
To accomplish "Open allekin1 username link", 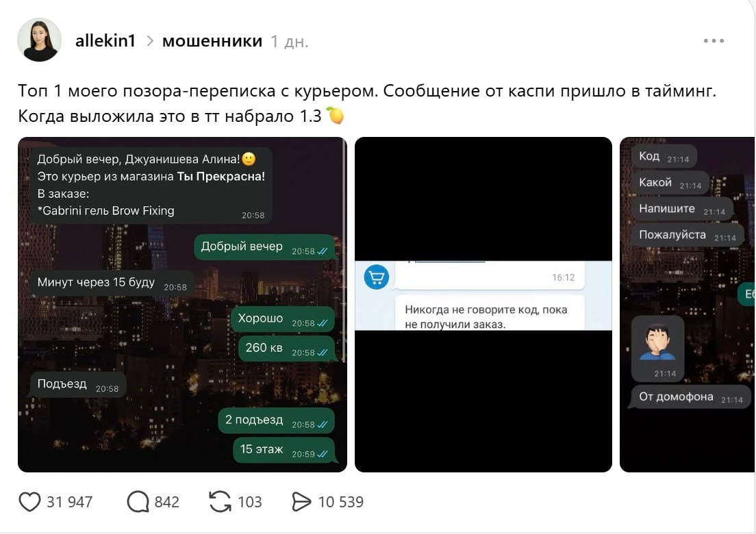I will tap(105, 41).
